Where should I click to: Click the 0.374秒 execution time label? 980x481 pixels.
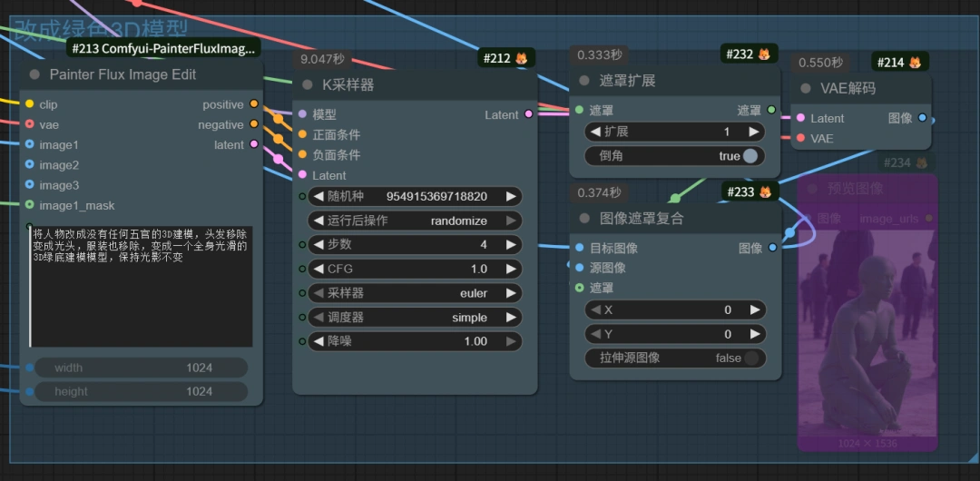click(600, 192)
